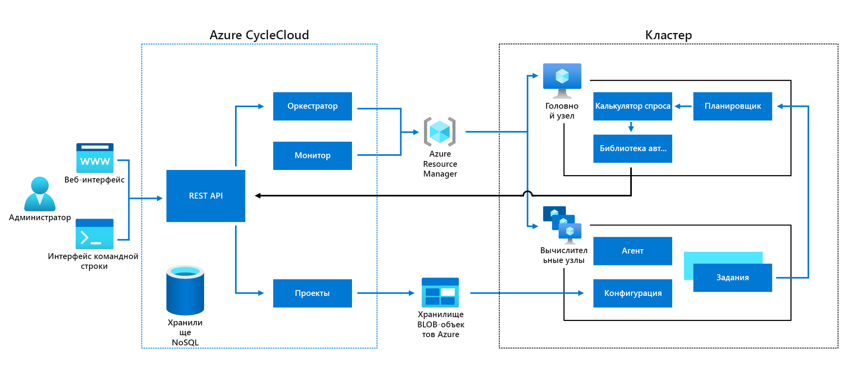The image size is (868, 376).
Task: Select the WWW web interface icon
Action: [x=95, y=158]
